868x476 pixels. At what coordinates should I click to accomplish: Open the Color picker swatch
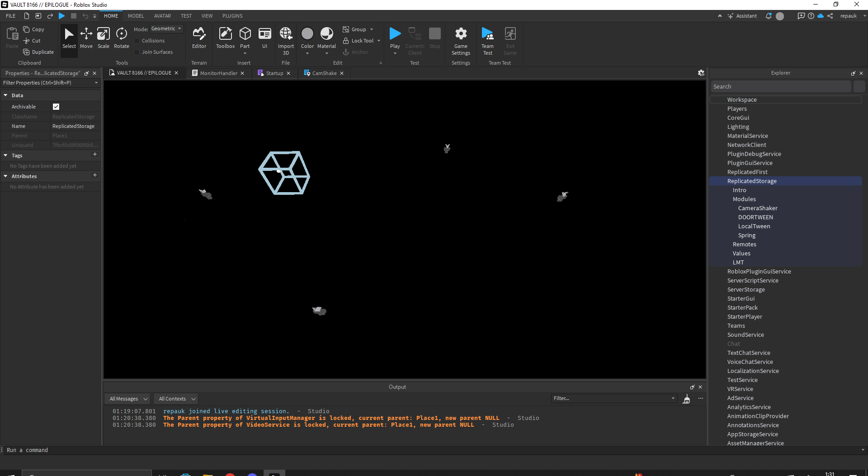pos(307,34)
